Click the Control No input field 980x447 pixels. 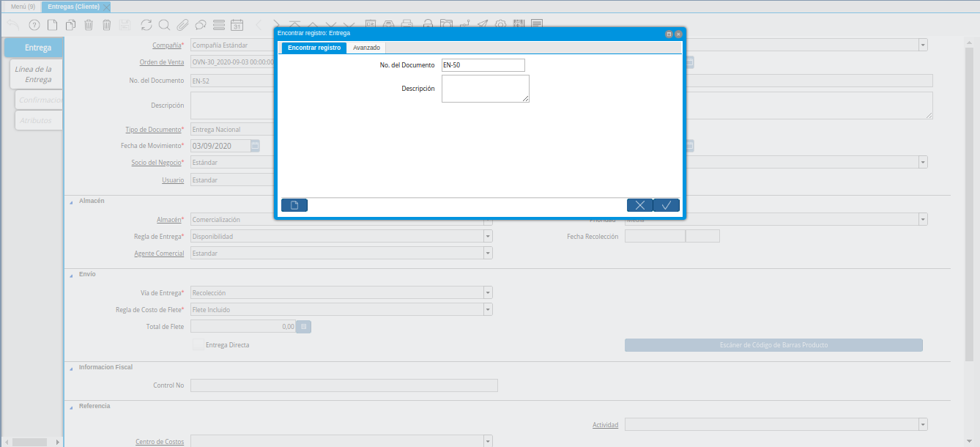344,385
